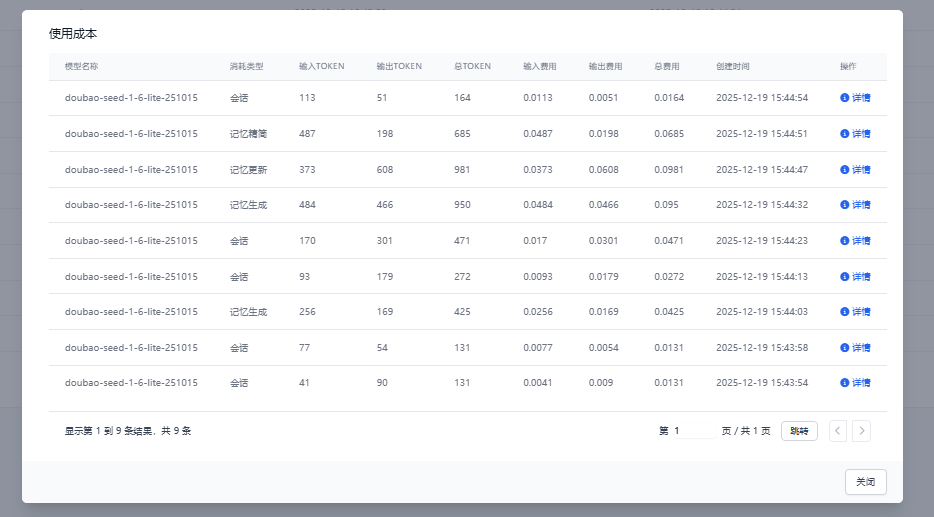Click the 创建时间 column header
The height and width of the screenshot is (517, 934).
pyautogui.click(x=733, y=66)
